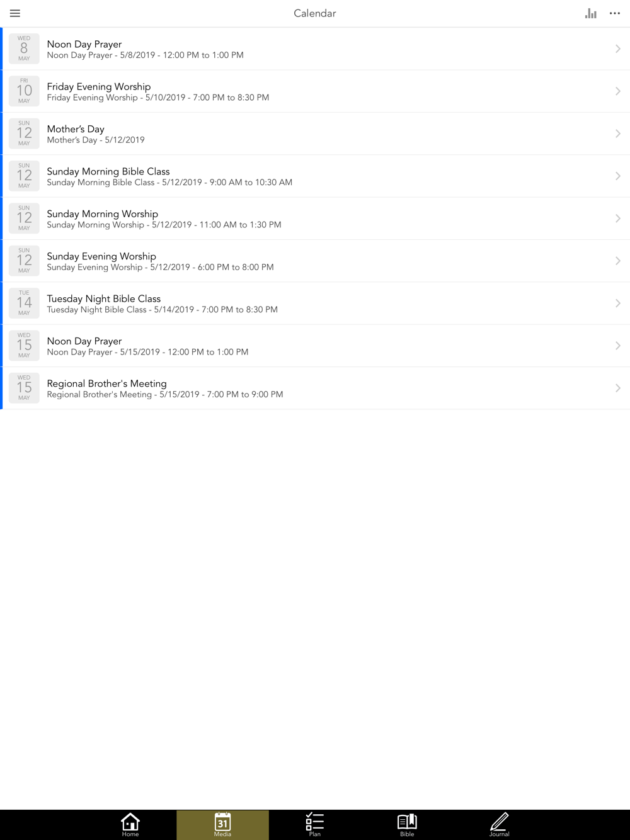Click the TUE 14 MAY date badge
Screen dimensions: 630x840
pos(24,303)
